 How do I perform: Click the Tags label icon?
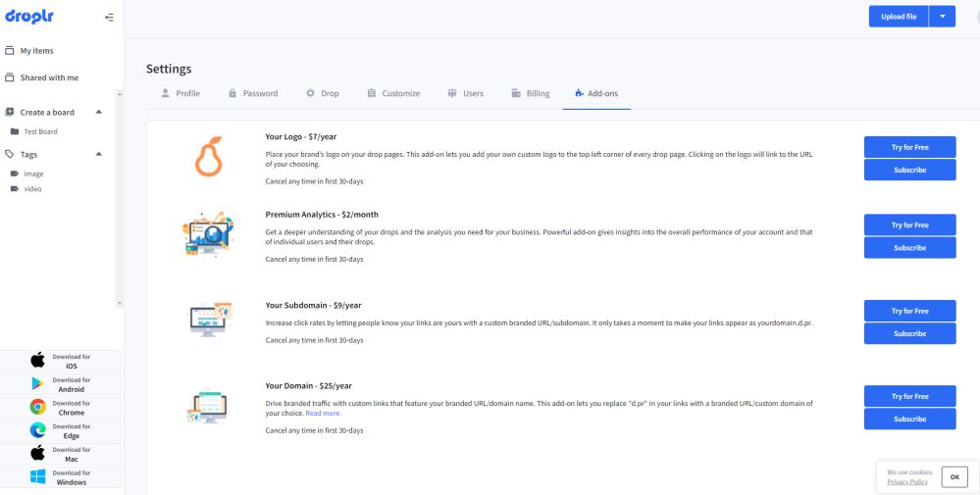(x=10, y=154)
